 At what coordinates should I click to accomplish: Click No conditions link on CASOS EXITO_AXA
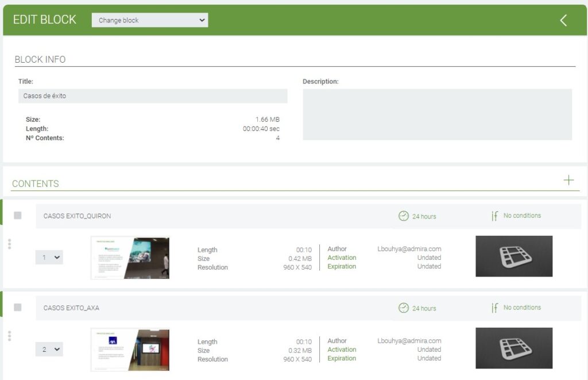(x=522, y=308)
